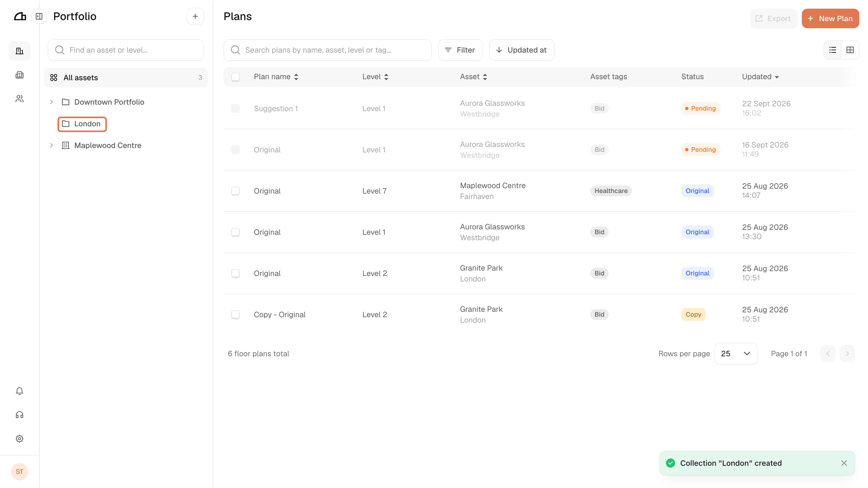Image resolution: width=868 pixels, height=488 pixels.
Task: Sort by Updated column header
Action: [760, 77]
